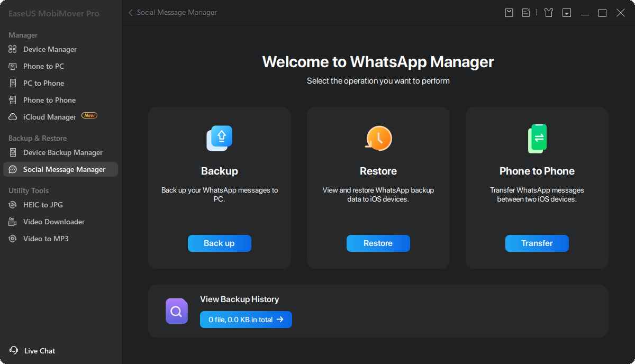The image size is (635, 364).
Task: Open the title bar dropdown menu
Action: pyautogui.click(x=567, y=13)
